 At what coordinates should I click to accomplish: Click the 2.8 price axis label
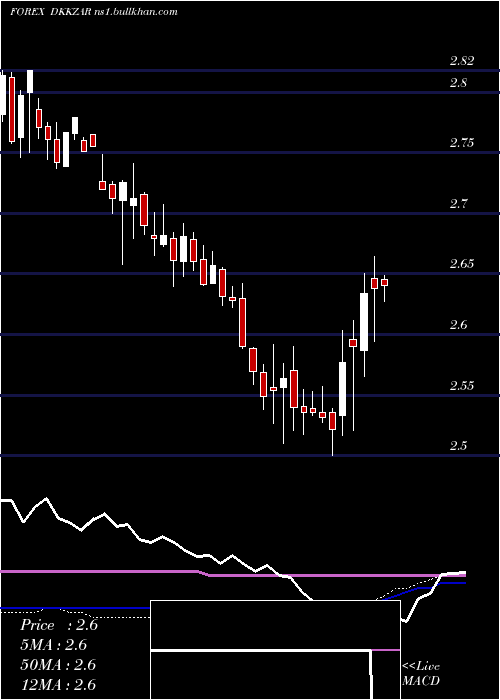point(458,83)
